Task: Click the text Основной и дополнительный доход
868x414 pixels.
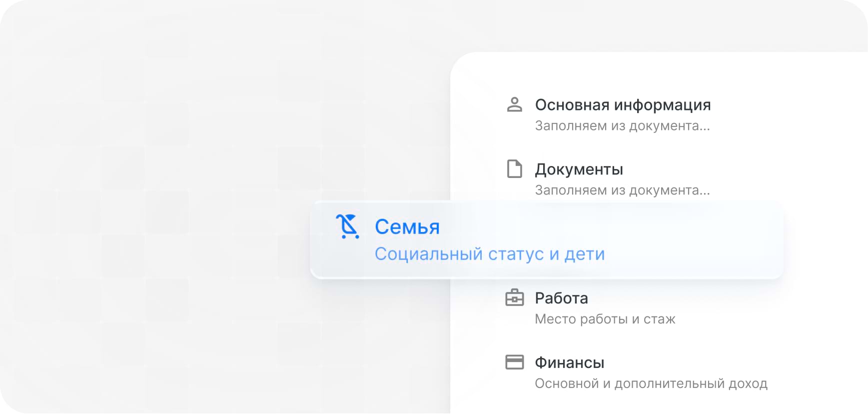Action: (651, 383)
